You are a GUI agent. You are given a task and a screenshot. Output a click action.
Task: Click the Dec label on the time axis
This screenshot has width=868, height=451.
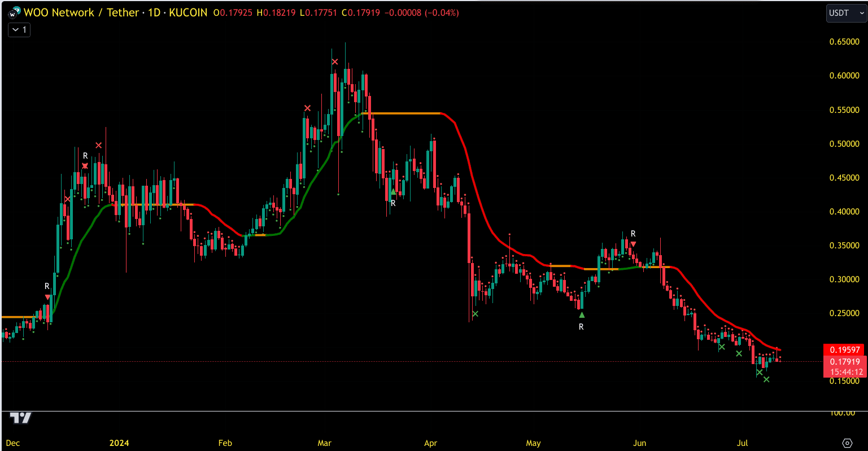click(12, 443)
